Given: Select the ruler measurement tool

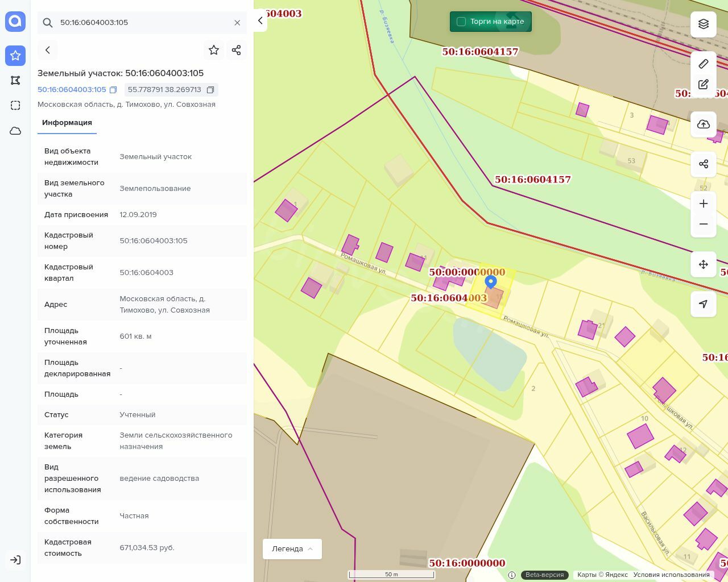Looking at the screenshot, I should click(x=704, y=64).
